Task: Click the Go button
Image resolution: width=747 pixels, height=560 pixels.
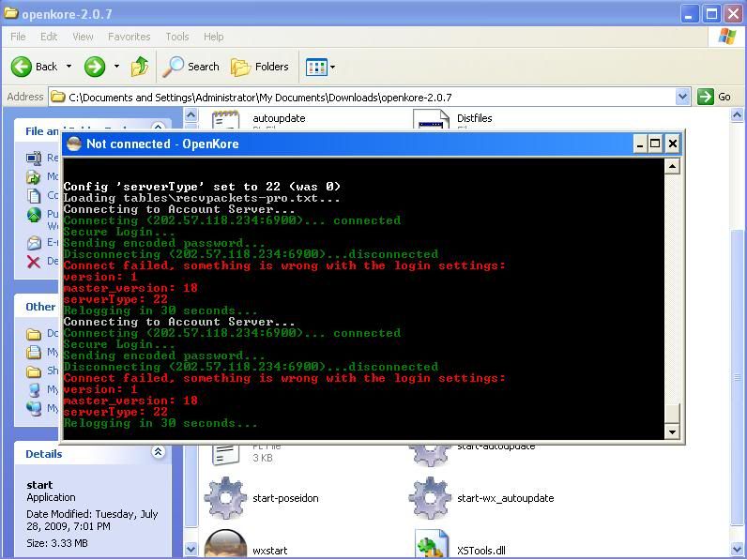Action: [714, 98]
